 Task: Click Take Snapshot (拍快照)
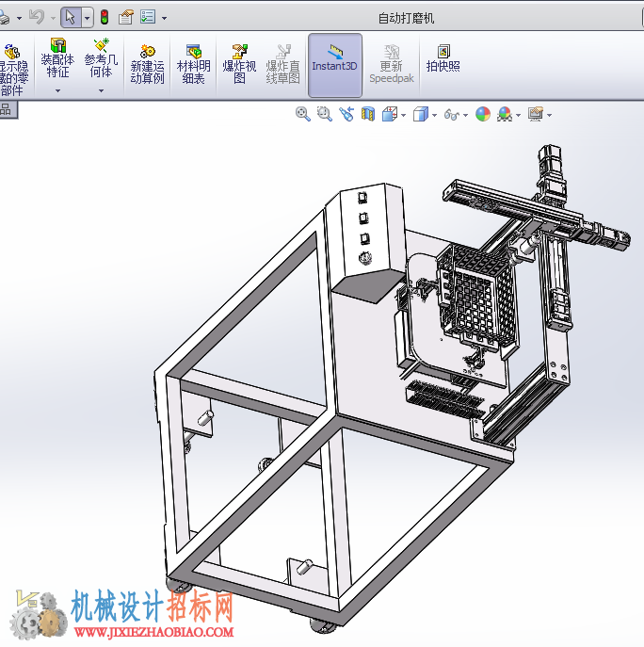point(443,58)
